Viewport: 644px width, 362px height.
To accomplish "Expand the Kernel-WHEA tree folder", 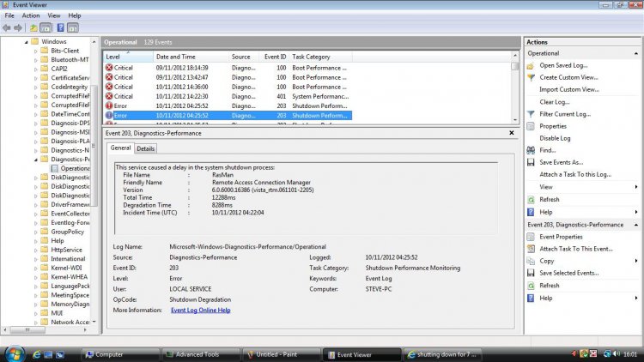I will 36,277.
